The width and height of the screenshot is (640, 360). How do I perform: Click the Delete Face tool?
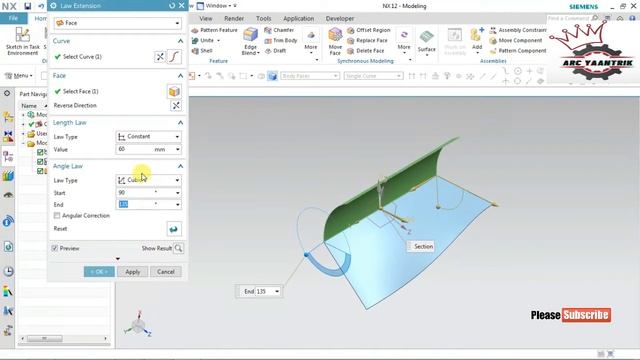click(366, 51)
